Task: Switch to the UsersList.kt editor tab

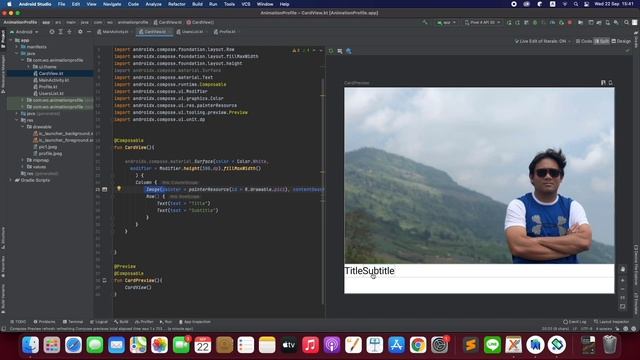Action: pos(190,32)
